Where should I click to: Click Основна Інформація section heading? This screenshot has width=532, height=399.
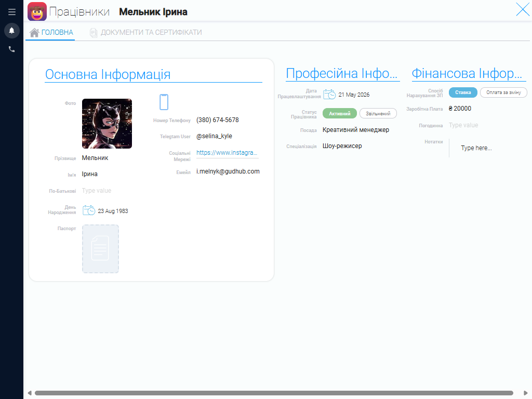point(108,74)
